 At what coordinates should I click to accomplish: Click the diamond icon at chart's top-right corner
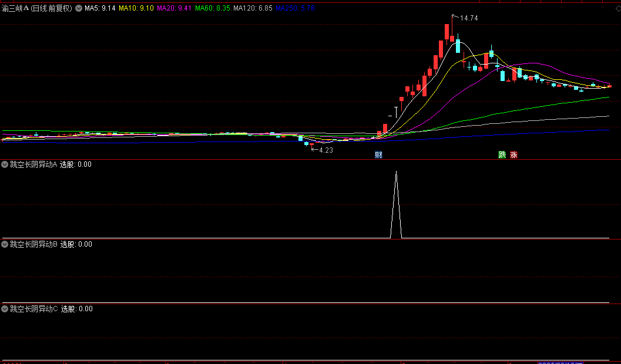[617, 8]
